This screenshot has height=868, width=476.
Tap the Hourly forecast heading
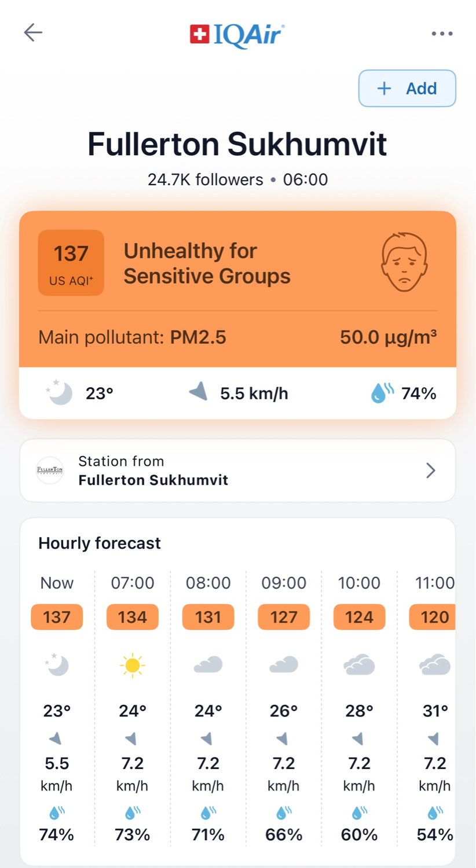click(100, 543)
